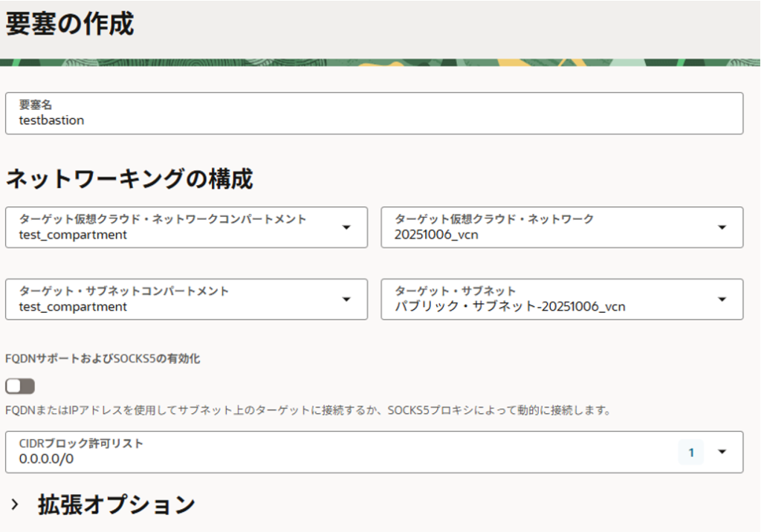This screenshot has height=532, width=761.
Task: Expand the 拡張オプション chevron
Action: (15, 505)
